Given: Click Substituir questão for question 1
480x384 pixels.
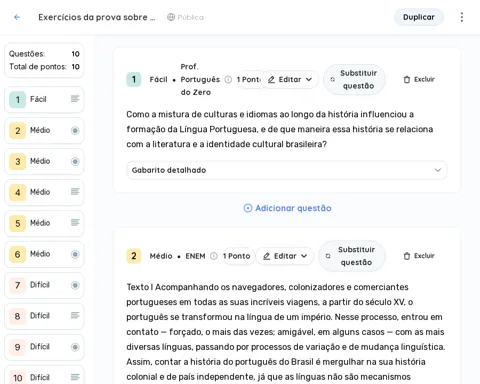Looking at the screenshot, I should 354,79.
